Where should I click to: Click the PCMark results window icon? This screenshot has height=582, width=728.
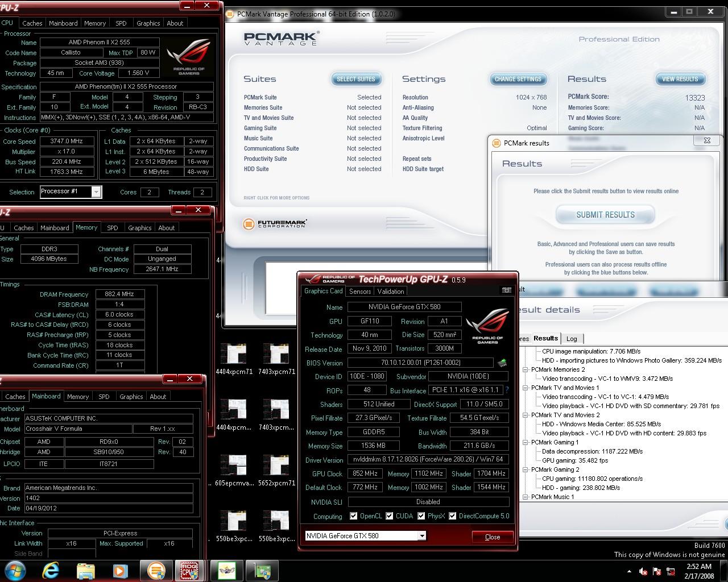pos(496,143)
